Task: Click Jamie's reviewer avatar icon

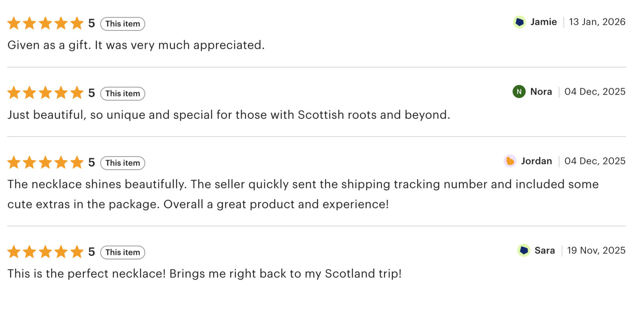Action: [x=519, y=22]
